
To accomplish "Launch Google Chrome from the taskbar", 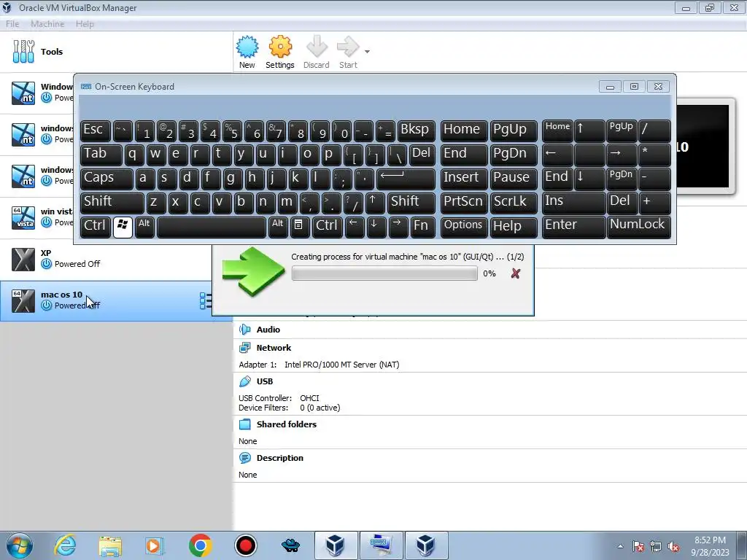I will tap(200, 545).
